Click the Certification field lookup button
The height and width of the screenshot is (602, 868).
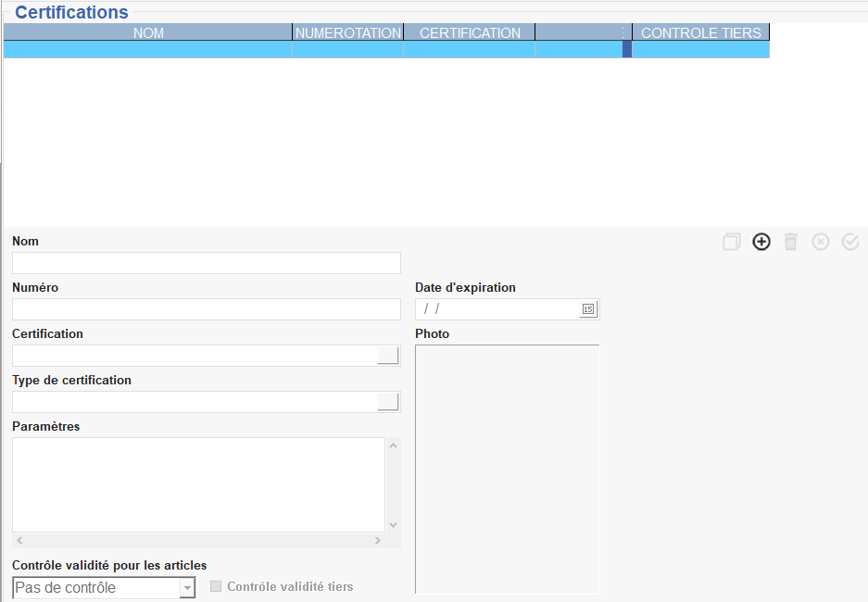[388, 356]
